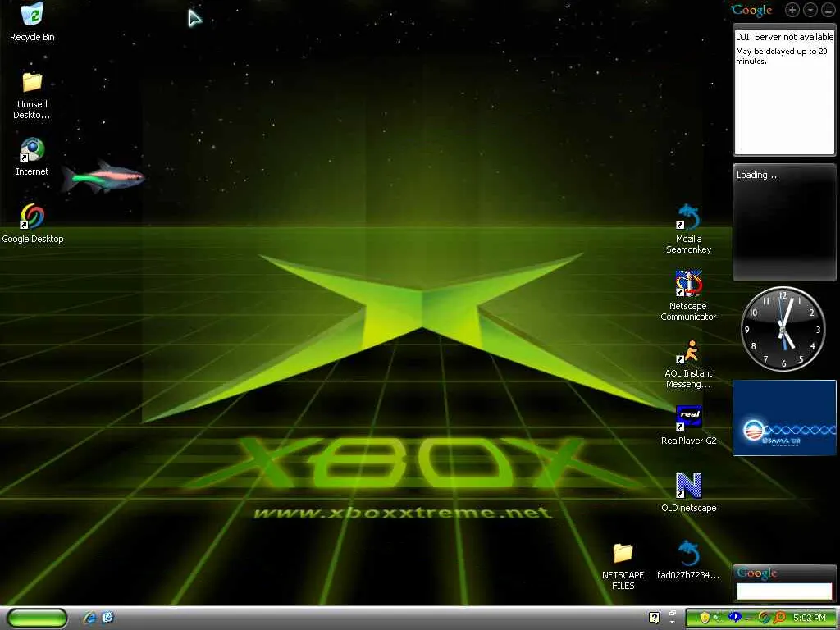Click the Loading gadget in the sidebar
This screenshot has width=840, height=630.
click(783, 222)
